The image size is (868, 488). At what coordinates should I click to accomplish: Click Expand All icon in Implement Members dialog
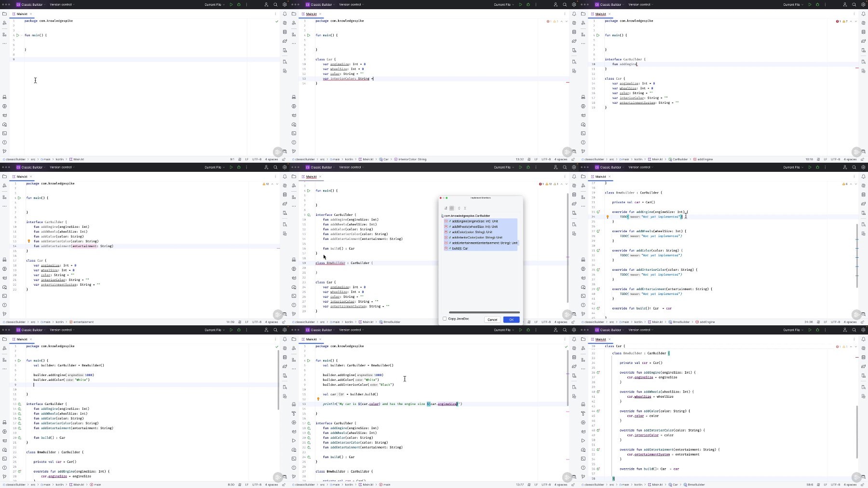459,208
